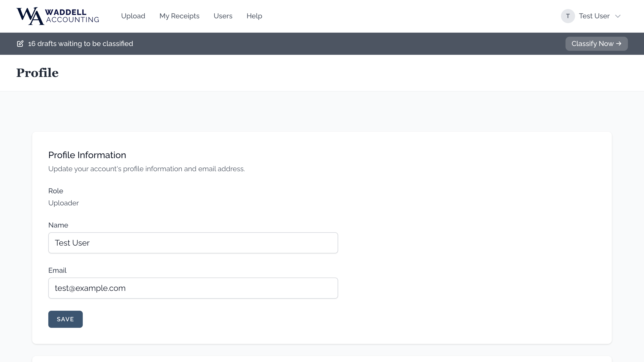Expand the Test User dropdown chevron
The image size is (644, 362).
point(618,16)
